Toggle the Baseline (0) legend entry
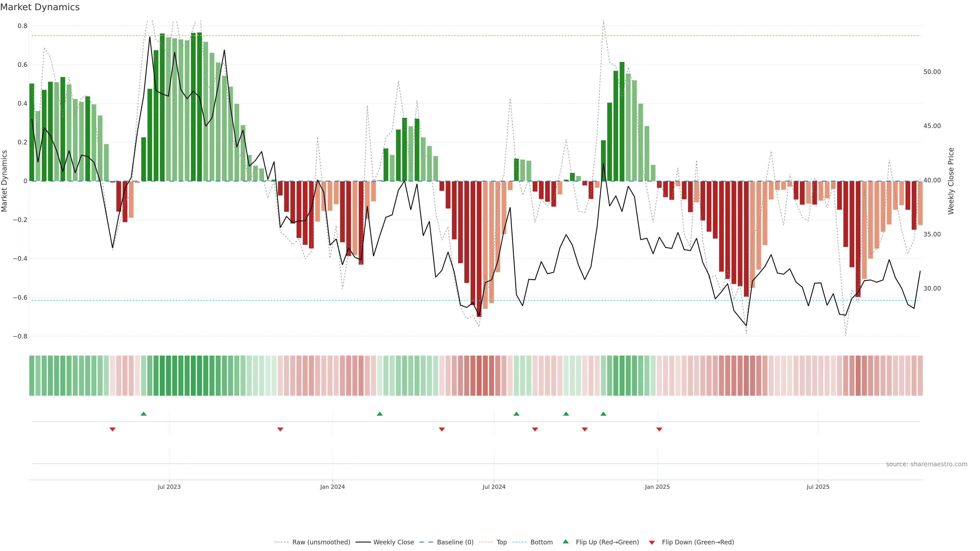 point(455,542)
